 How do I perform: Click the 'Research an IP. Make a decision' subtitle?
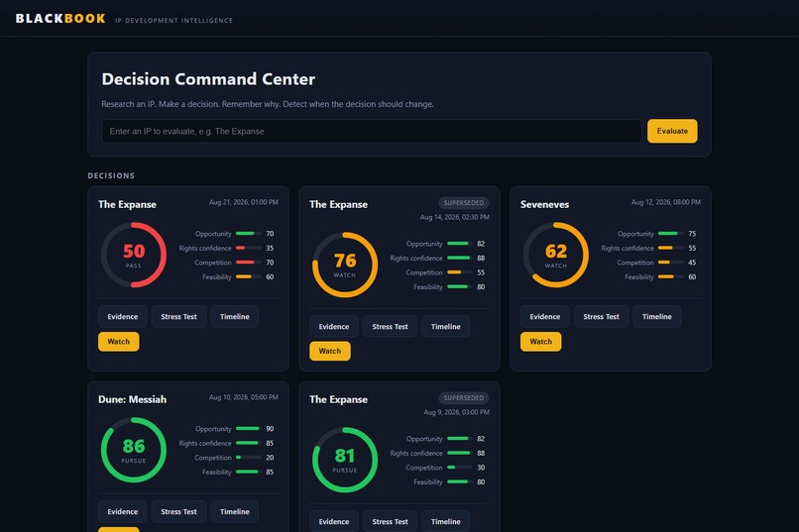point(268,104)
